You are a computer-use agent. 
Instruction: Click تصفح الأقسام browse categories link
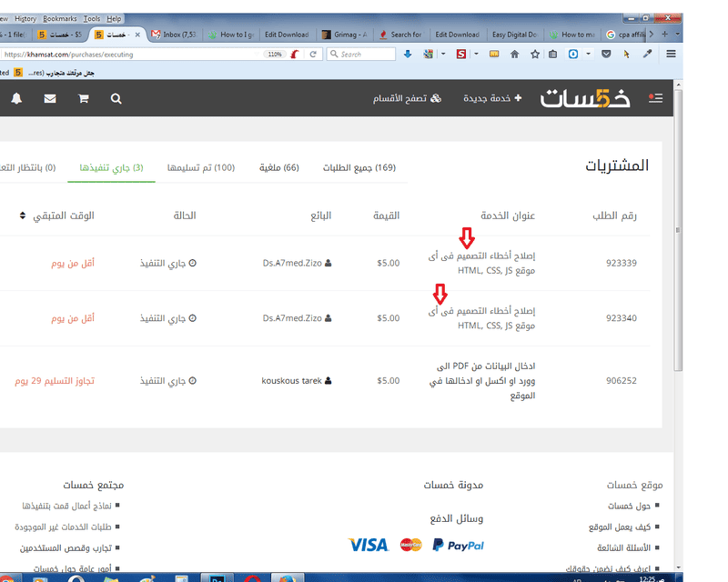[407, 98]
